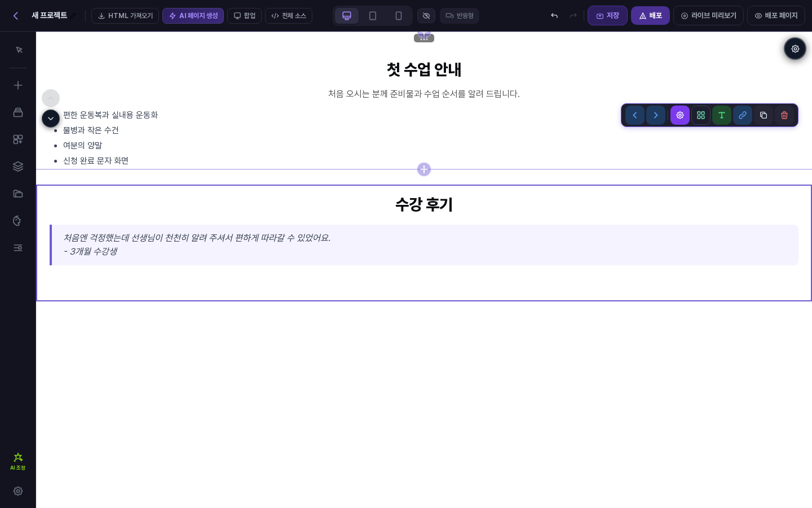Open 라이브 미리보기 live preview
The image size is (812, 508).
708,16
